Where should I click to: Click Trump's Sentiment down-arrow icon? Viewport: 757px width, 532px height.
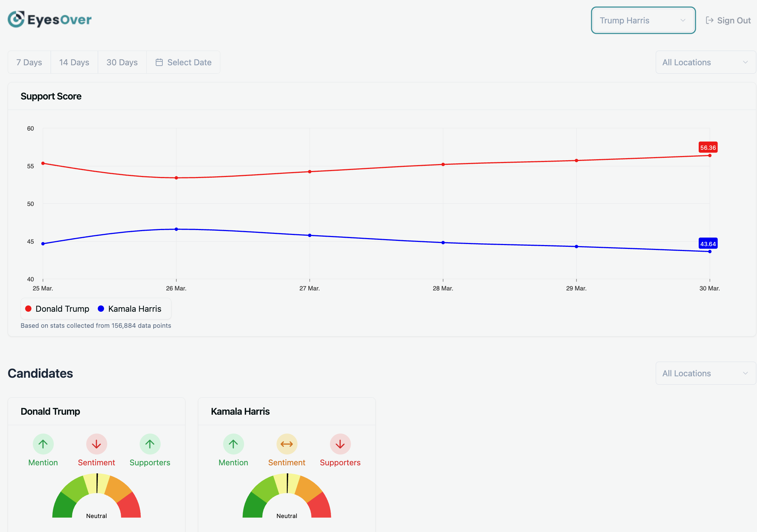[x=96, y=444]
